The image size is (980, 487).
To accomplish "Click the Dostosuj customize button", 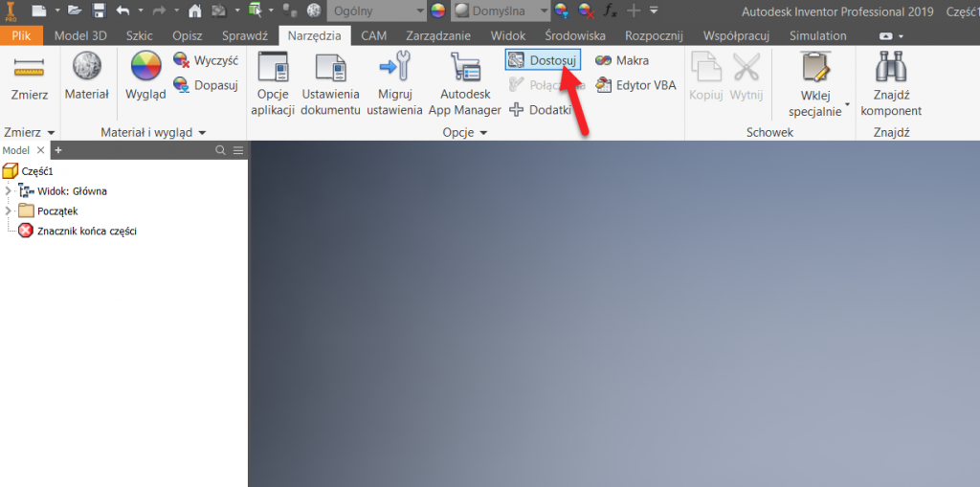I will click(543, 60).
